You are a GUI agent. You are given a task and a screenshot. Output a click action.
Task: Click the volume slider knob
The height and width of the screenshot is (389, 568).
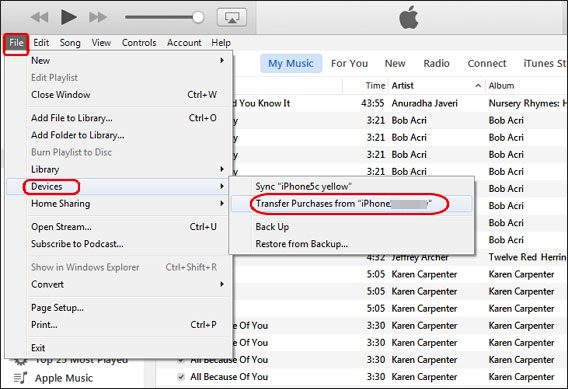coord(198,17)
